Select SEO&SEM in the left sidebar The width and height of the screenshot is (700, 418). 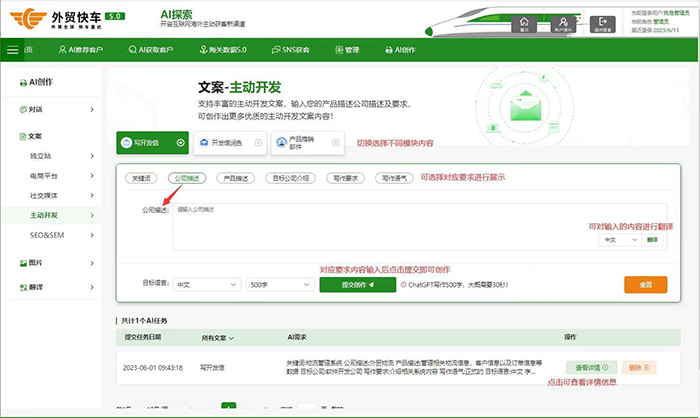[x=48, y=234]
